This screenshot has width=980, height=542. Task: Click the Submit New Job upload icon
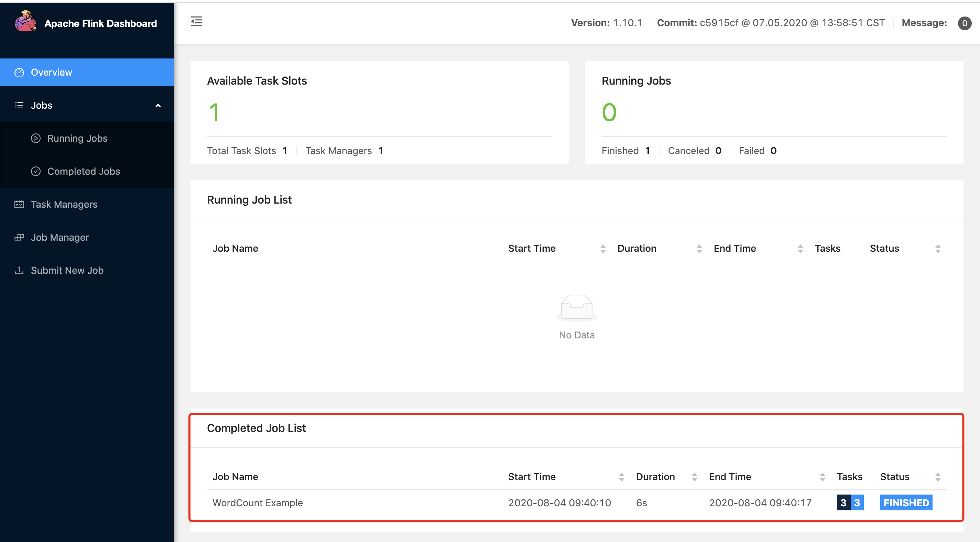[19, 270]
